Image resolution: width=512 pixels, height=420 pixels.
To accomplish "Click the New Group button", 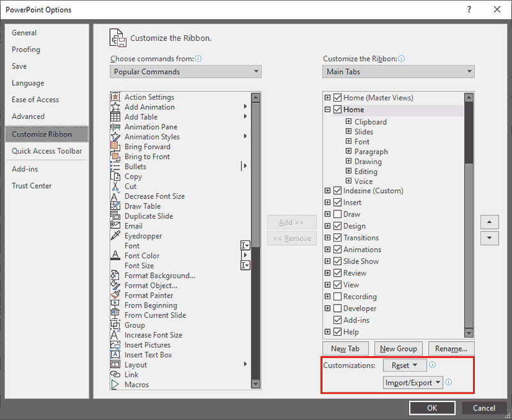I will pos(398,348).
